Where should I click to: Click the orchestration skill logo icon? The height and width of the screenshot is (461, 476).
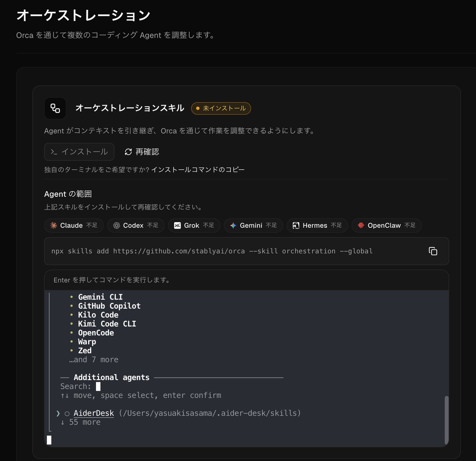(x=55, y=108)
